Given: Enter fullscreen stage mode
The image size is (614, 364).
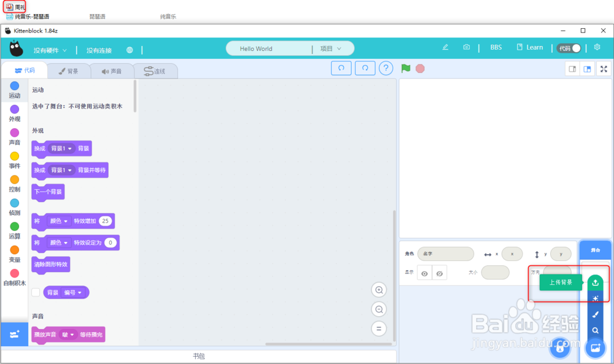Looking at the screenshot, I should (604, 69).
